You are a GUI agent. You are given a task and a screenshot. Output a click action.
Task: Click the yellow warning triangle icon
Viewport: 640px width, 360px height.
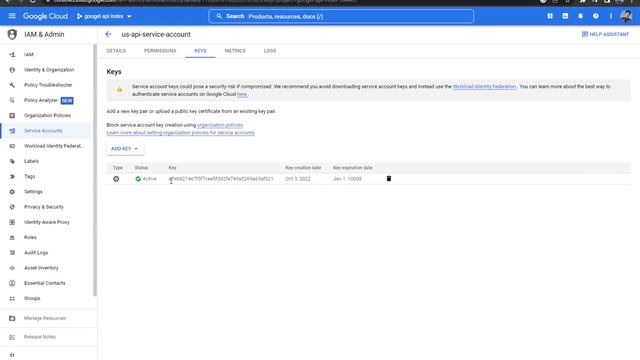[119, 90]
